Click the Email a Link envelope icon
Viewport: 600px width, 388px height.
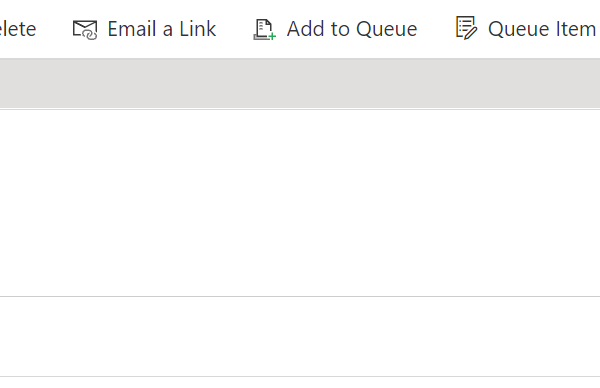(85, 29)
